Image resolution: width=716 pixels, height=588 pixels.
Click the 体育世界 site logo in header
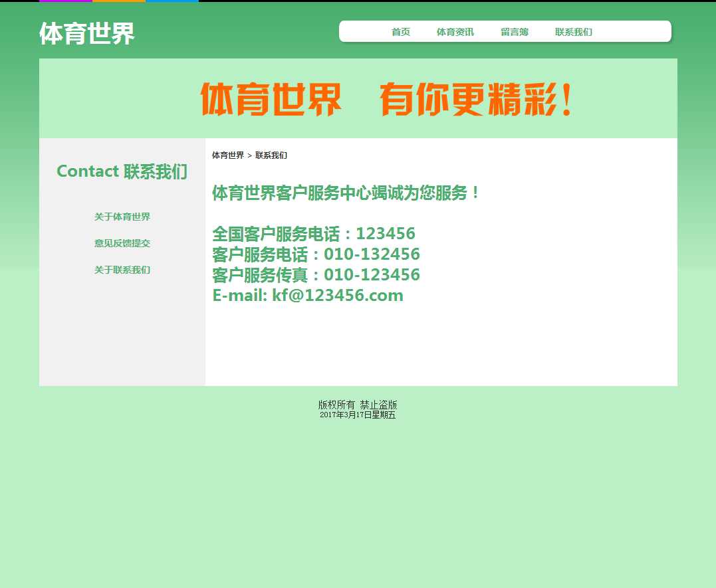click(87, 34)
